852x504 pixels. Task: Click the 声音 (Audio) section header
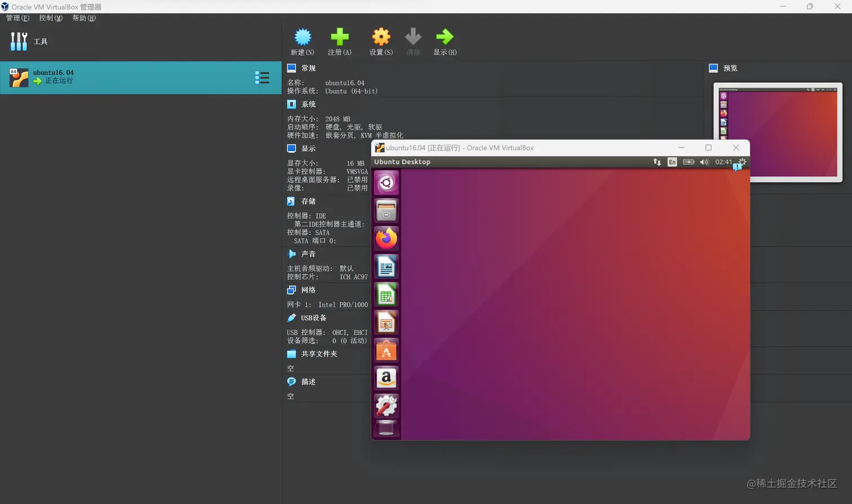(308, 254)
